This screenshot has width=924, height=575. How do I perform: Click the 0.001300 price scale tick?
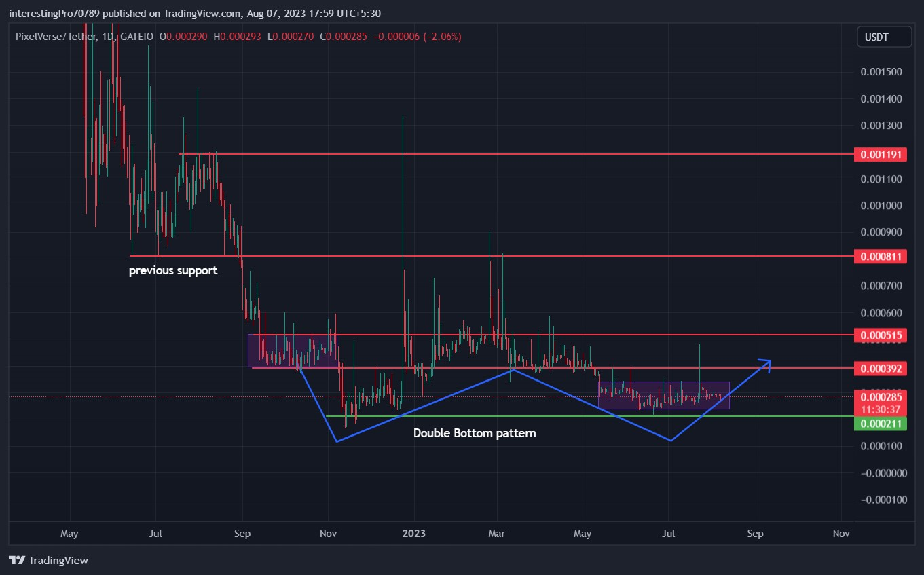tap(881, 126)
